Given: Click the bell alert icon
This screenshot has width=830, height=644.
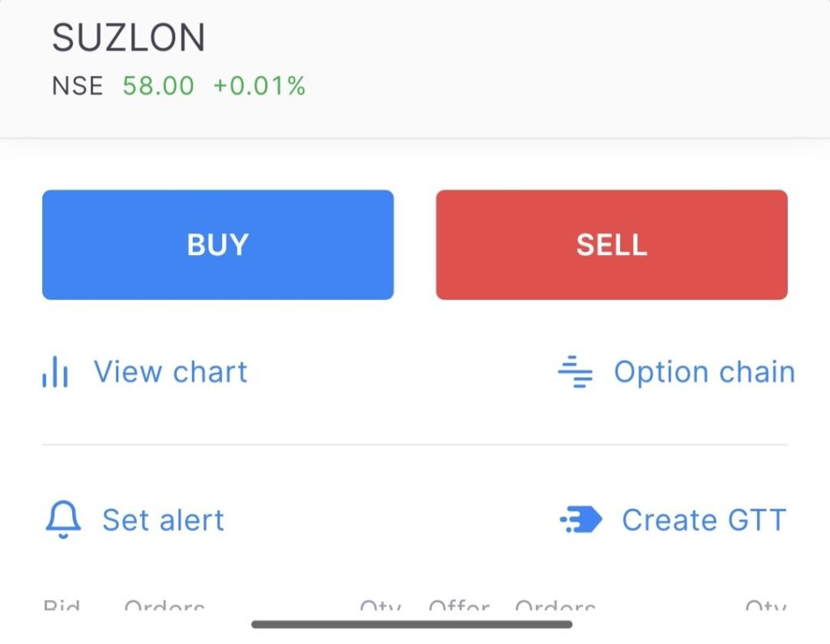Looking at the screenshot, I should (x=63, y=519).
